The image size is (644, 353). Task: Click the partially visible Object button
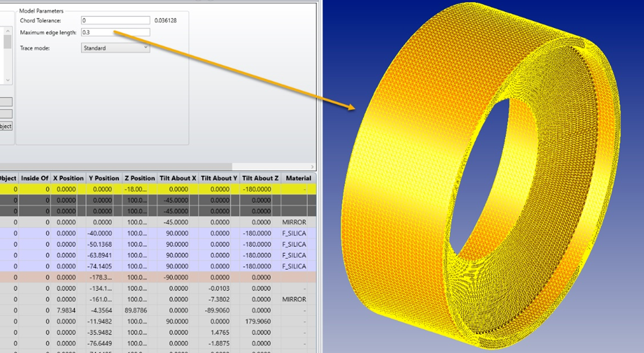click(x=6, y=126)
